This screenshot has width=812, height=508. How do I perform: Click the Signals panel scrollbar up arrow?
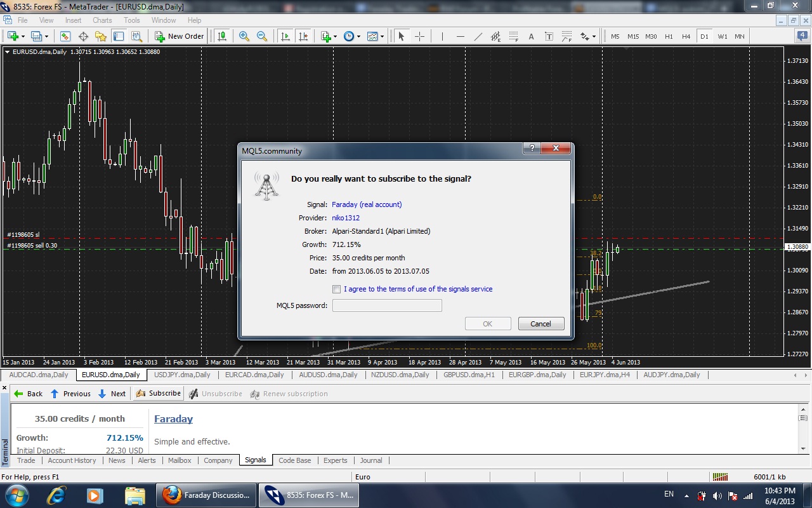coord(804,410)
